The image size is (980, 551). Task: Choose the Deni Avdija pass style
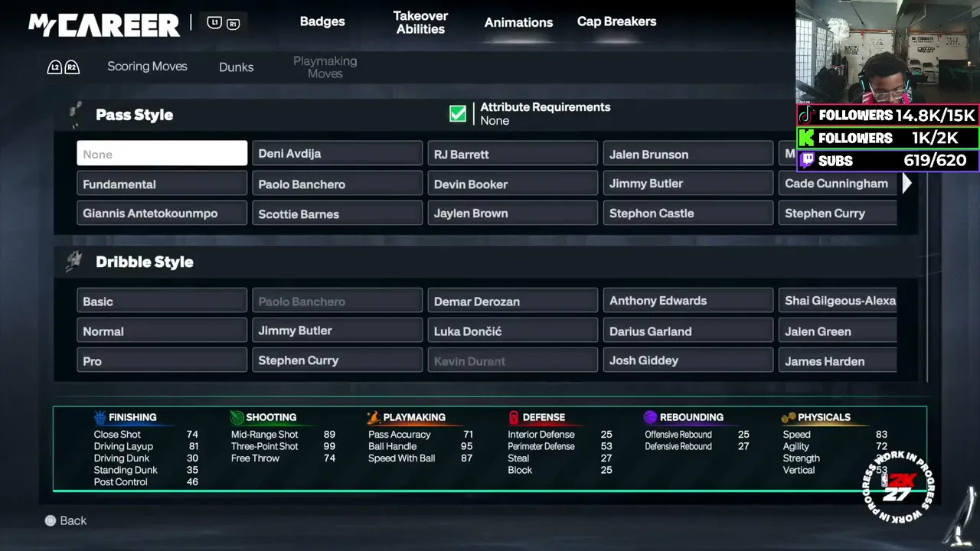pos(337,154)
